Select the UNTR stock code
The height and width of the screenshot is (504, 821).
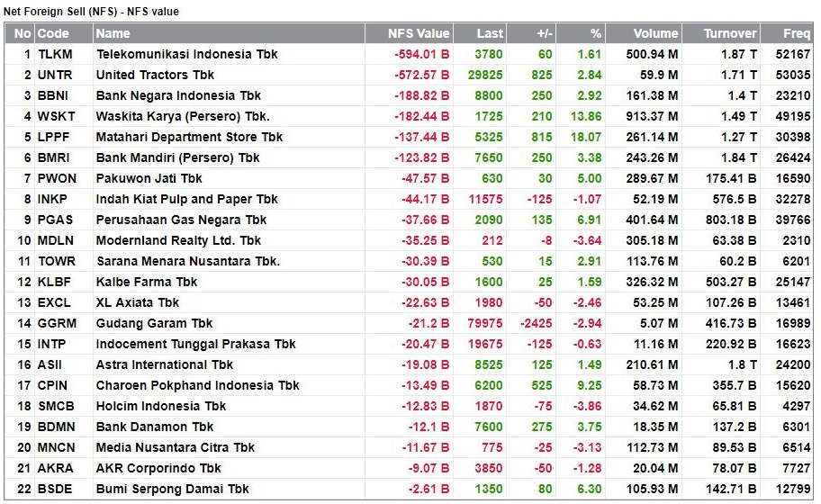click(55, 75)
